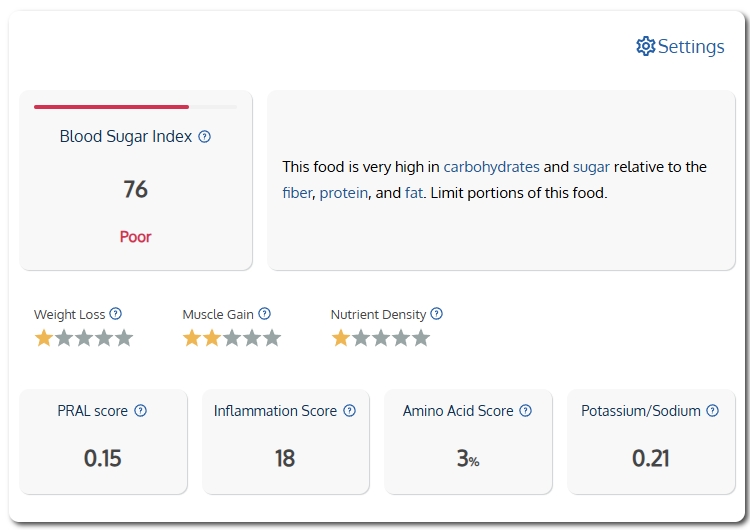Click the fiber link
The width and height of the screenshot is (750, 530).
point(297,193)
